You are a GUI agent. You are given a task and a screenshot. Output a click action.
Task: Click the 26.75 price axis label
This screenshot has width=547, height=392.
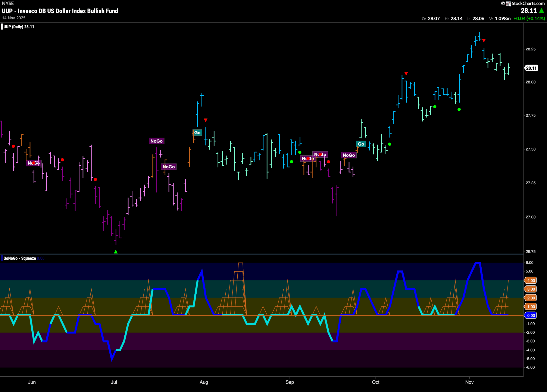click(x=531, y=252)
